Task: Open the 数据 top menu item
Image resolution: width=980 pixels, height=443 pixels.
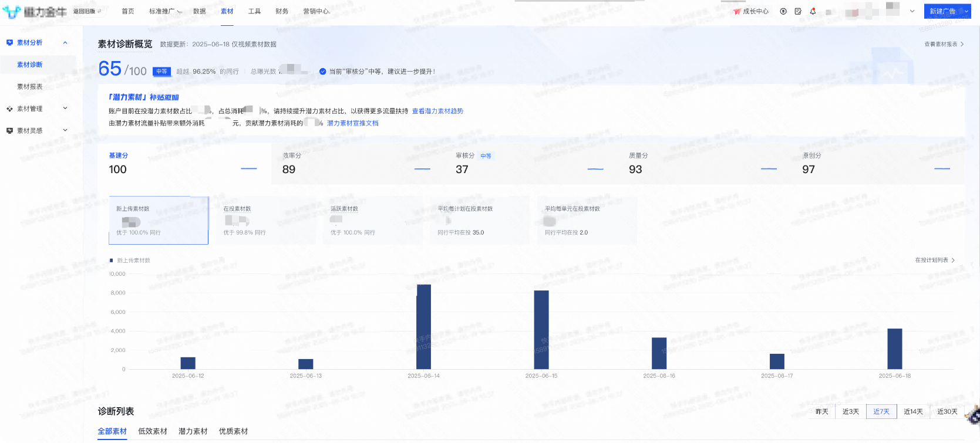Action: (199, 11)
